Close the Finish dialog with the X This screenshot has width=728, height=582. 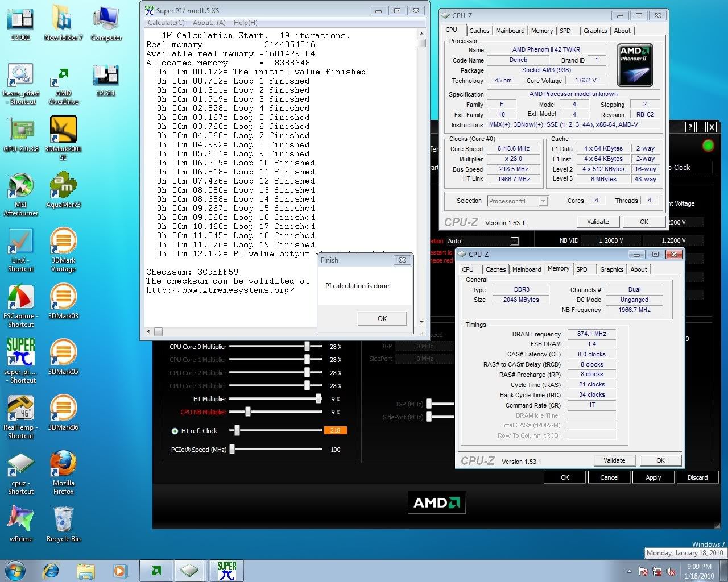tap(402, 260)
